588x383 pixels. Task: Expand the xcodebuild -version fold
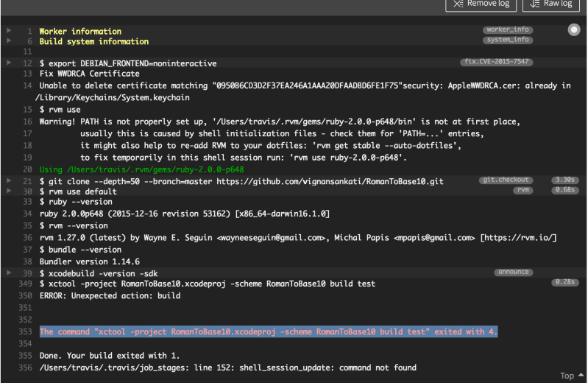(9, 273)
